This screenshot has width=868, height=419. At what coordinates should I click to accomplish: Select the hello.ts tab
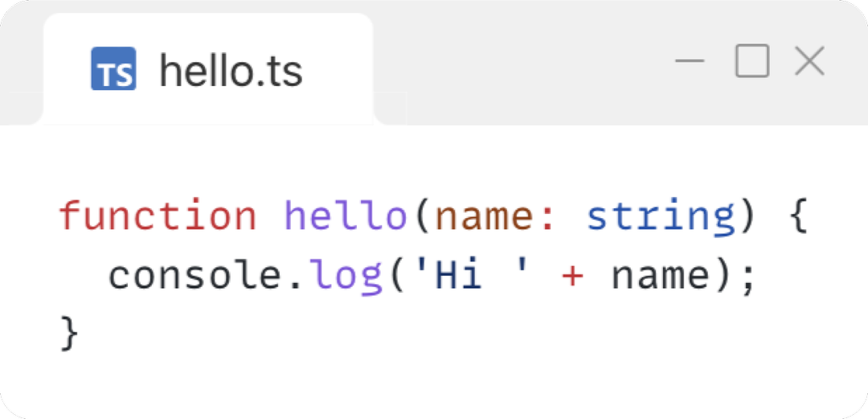[231, 71]
